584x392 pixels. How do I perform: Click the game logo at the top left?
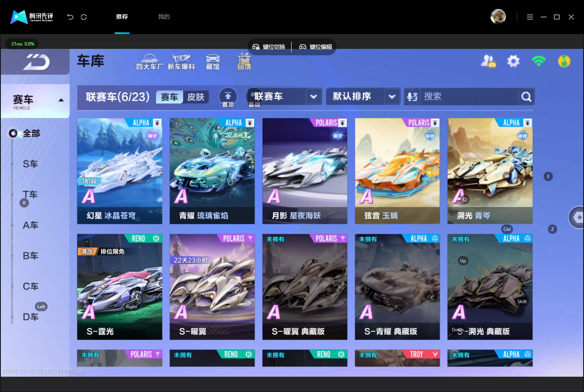[x=37, y=62]
